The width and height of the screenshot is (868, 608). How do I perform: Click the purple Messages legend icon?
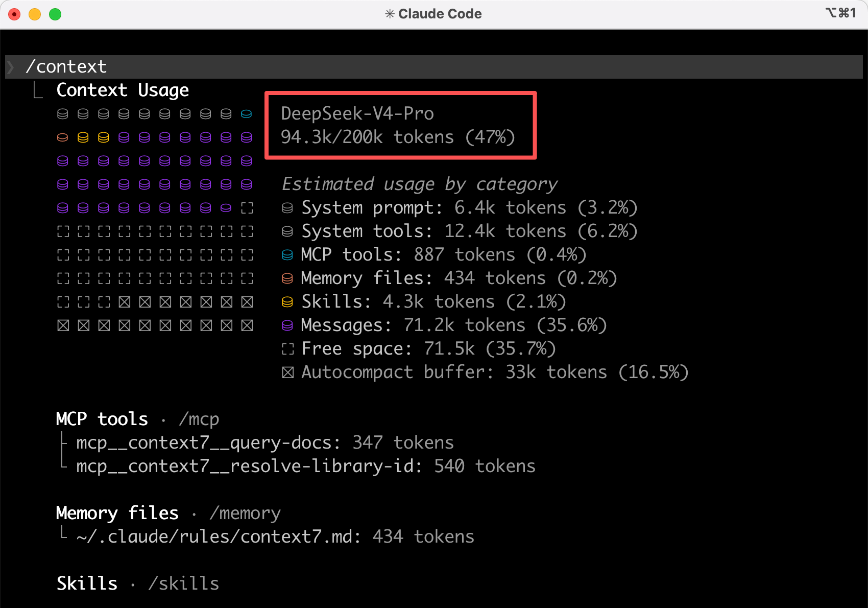[287, 325]
